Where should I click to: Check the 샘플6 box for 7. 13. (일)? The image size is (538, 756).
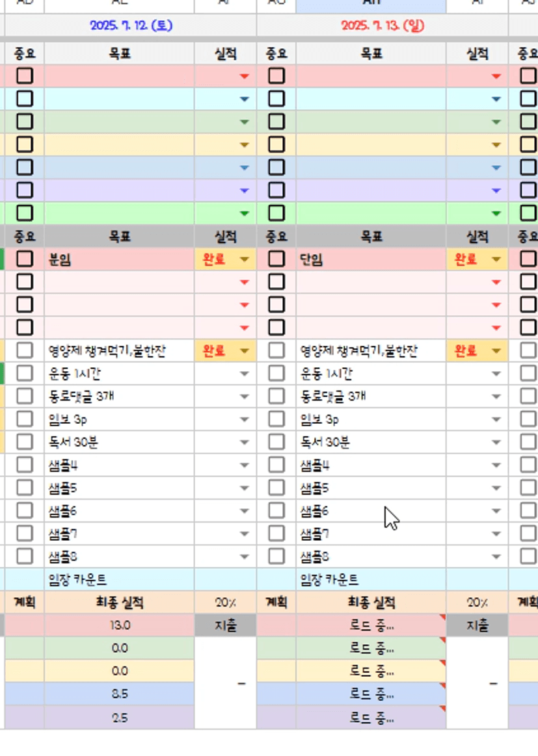pyautogui.click(x=276, y=510)
